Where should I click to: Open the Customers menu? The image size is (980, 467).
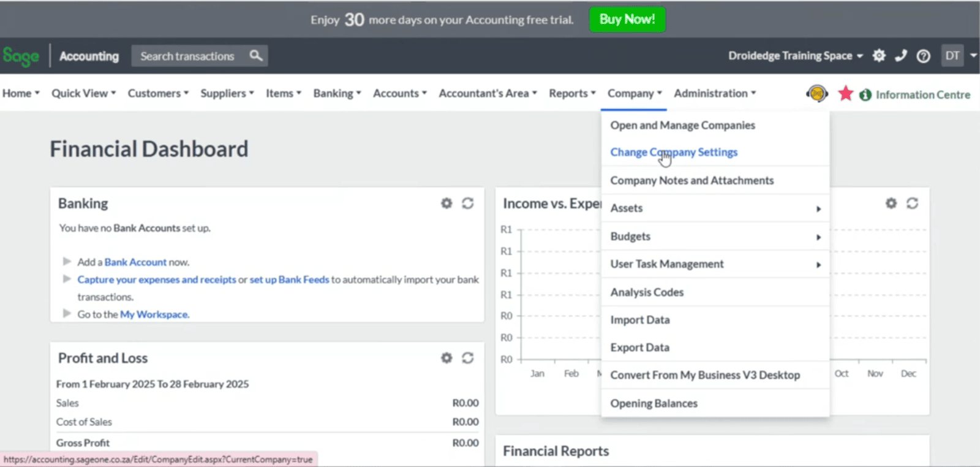tap(158, 93)
